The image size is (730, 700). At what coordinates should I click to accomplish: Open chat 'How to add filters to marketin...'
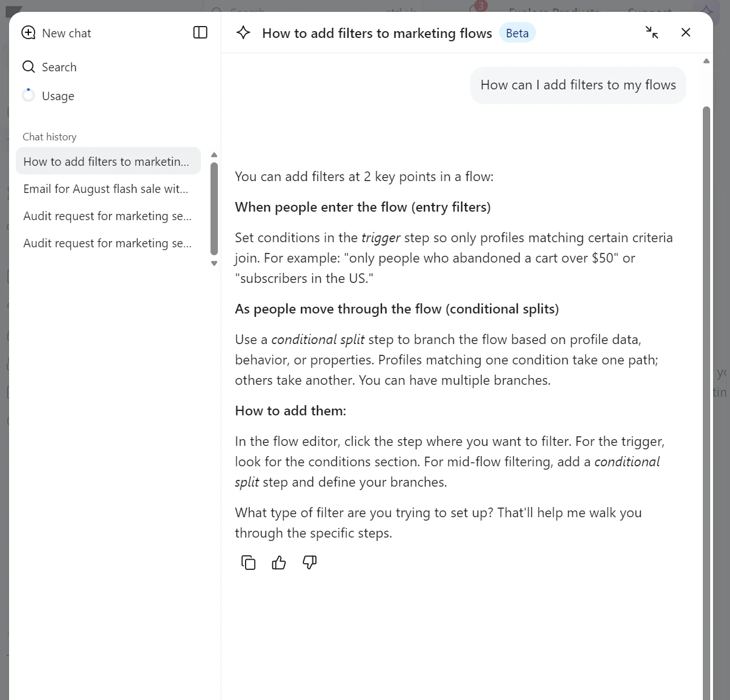click(x=108, y=161)
